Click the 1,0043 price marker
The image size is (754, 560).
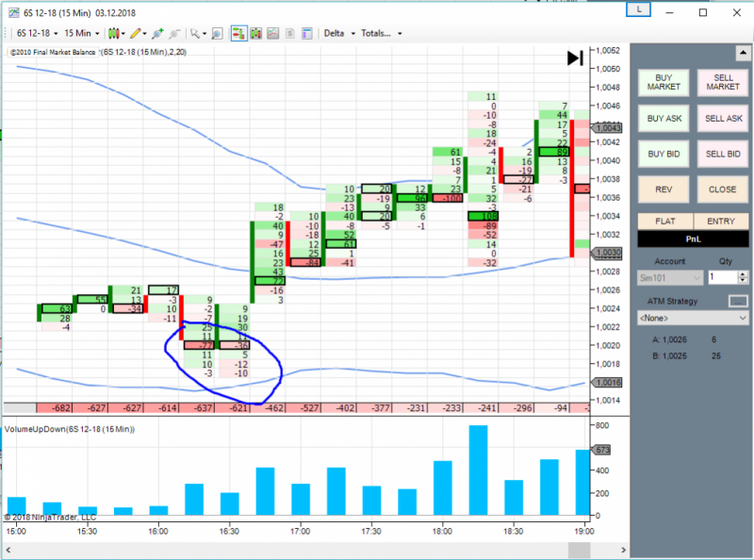coord(607,128)
